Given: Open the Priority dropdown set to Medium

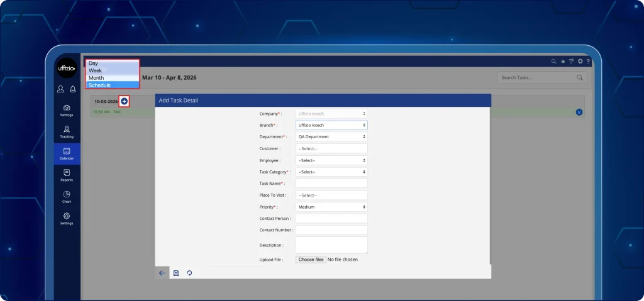Looking at the screenshot, I should (331, 207).
